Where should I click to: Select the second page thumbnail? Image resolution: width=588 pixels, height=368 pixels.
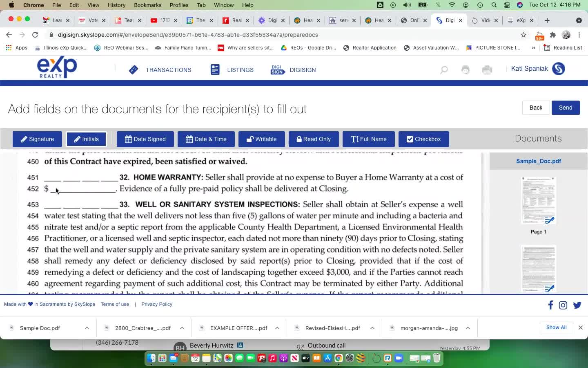(x=538, y=268)
